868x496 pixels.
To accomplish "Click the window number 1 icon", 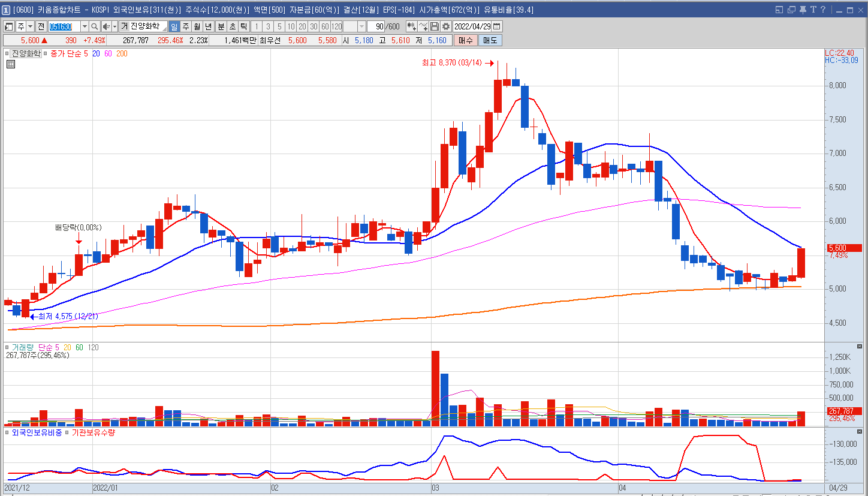I will 6,10.
